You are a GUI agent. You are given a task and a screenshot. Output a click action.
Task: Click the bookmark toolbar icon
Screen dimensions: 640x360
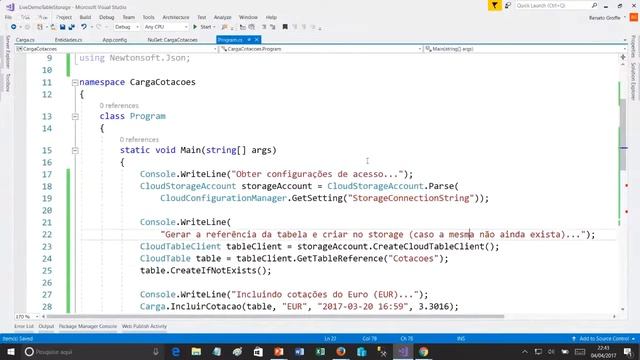pyautogui.click(x=285, y=27)
